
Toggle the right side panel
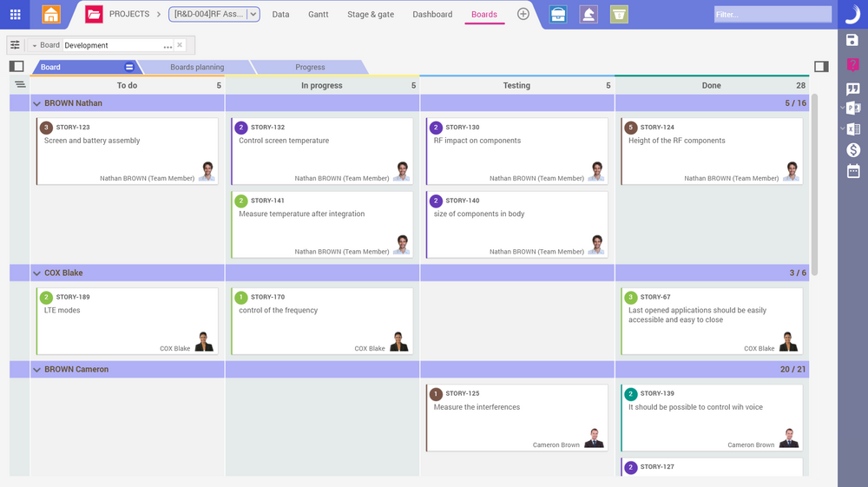point(821,67)
